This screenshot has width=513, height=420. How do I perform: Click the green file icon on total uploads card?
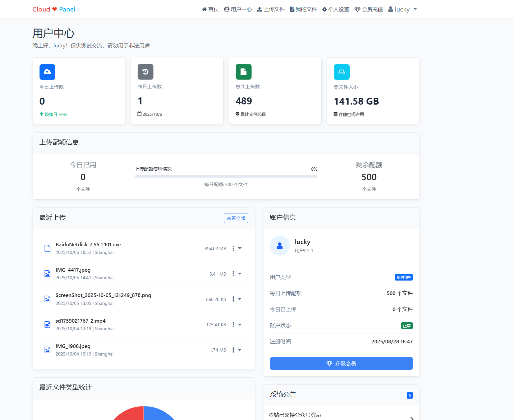(243, 72)
